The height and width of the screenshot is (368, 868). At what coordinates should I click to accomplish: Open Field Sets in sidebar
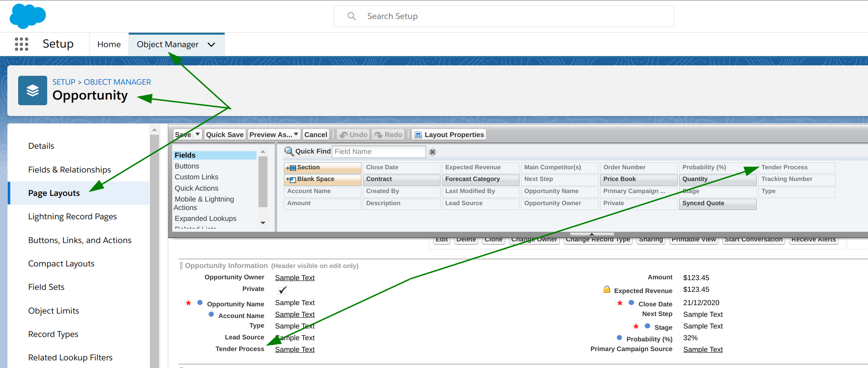[46, 287]
